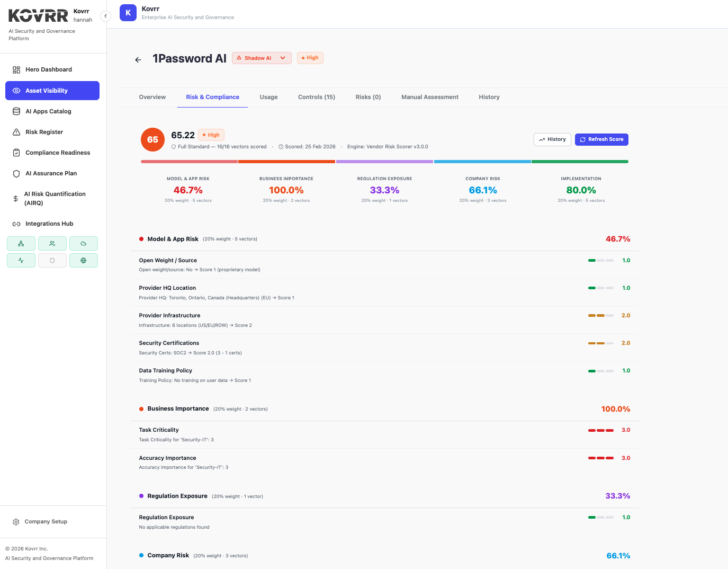Viewport: 728px width, 569px height.
Task: Click the Model & App Risk 46.7% summary card
Action: [188, 190]
